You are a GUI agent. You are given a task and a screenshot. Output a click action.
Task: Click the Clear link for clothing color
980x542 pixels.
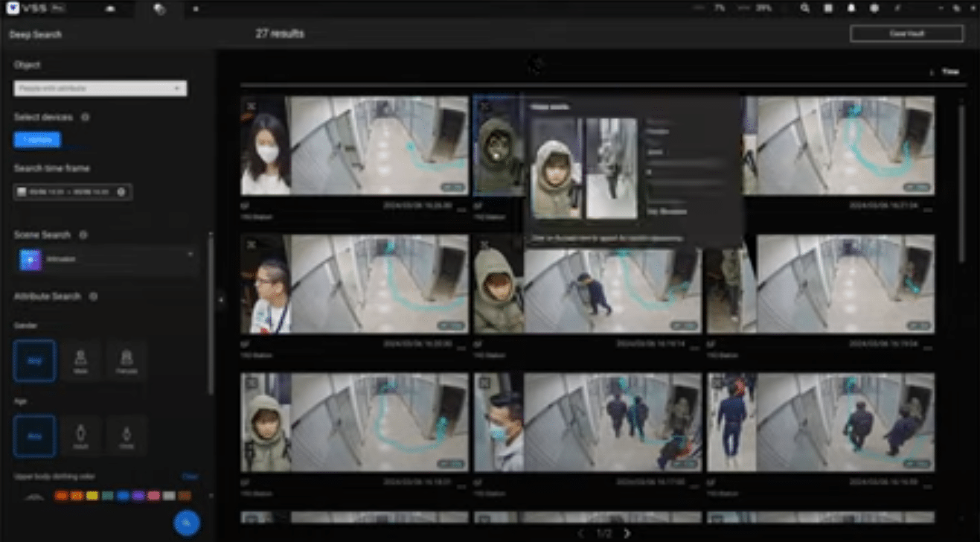tap(190, 476)
